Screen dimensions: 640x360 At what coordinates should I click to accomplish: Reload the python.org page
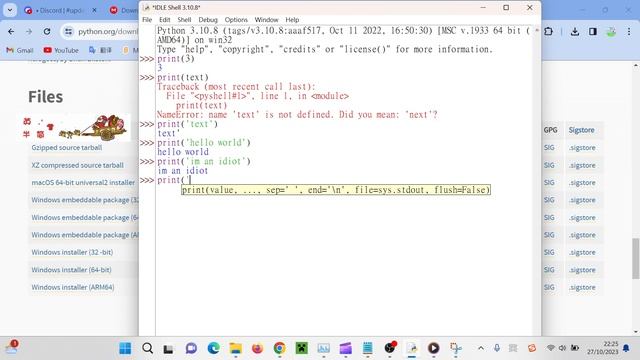tap(47, 31)
